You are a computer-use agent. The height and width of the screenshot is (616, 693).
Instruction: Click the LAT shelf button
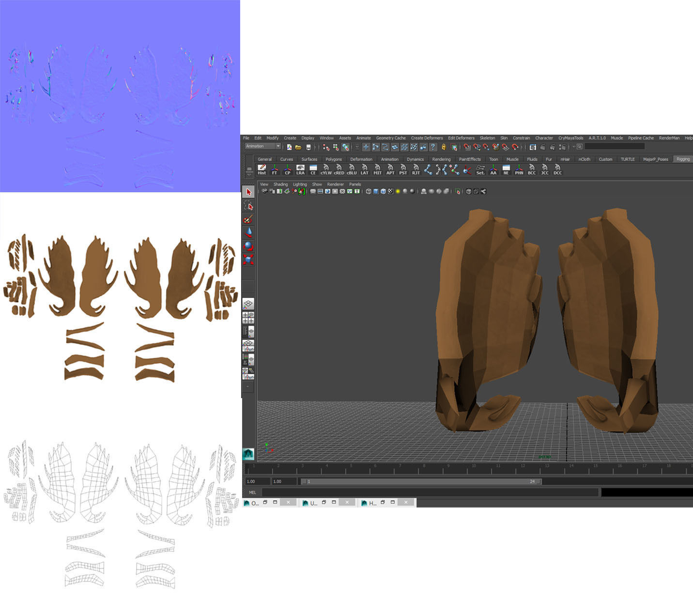point(365,169)
